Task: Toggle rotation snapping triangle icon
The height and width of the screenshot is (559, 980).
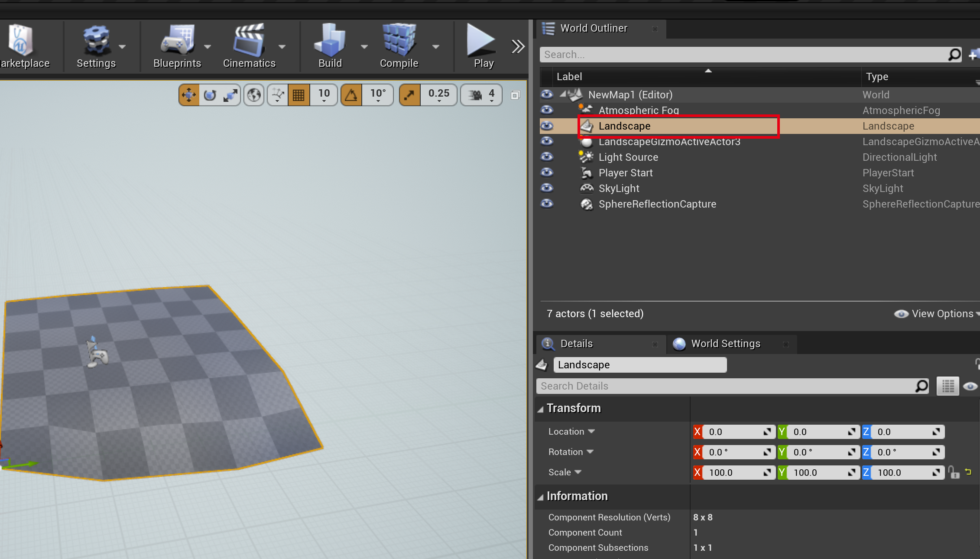Action: [x=351, y=95]
